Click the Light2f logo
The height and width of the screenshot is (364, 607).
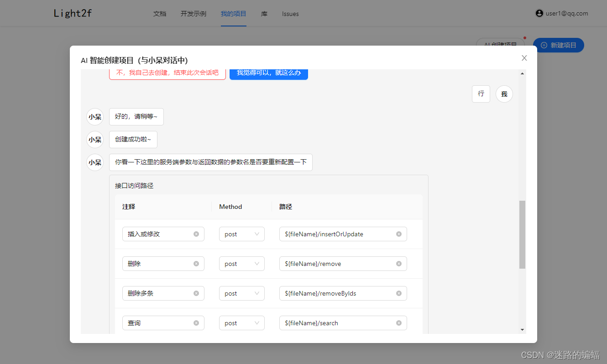click(x=73, y=13)
